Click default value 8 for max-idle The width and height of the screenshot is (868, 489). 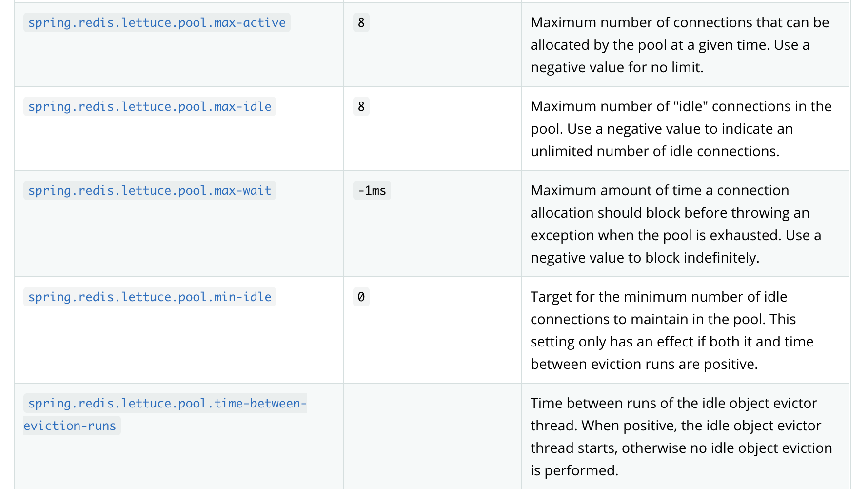click(361, 106)
